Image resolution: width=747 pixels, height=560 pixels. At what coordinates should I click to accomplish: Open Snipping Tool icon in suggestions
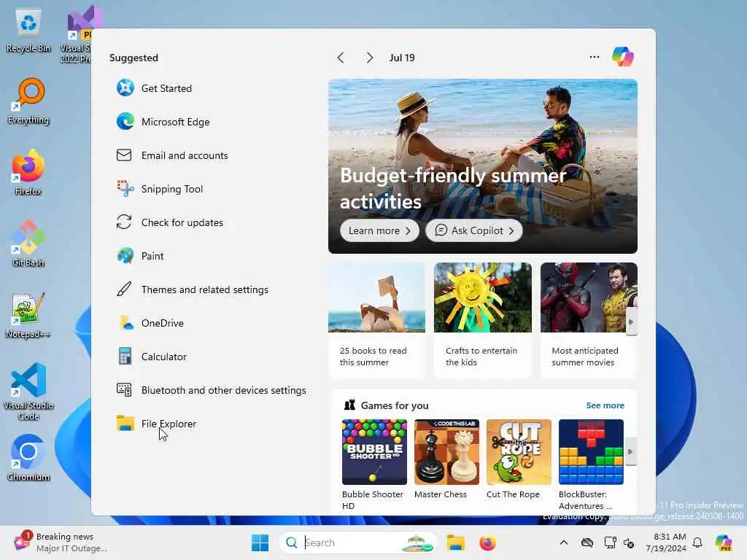pyautogui.click(x=125, y=189)
